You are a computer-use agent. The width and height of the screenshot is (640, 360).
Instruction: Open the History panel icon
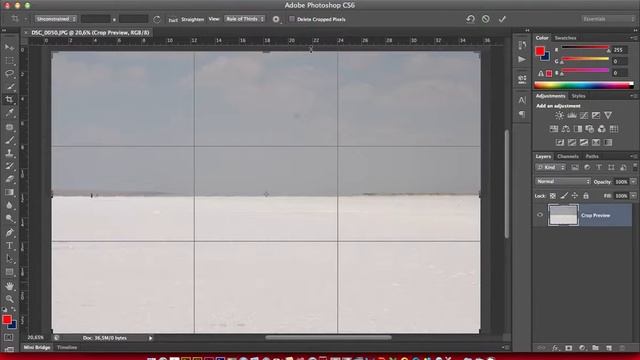(522, 45)
